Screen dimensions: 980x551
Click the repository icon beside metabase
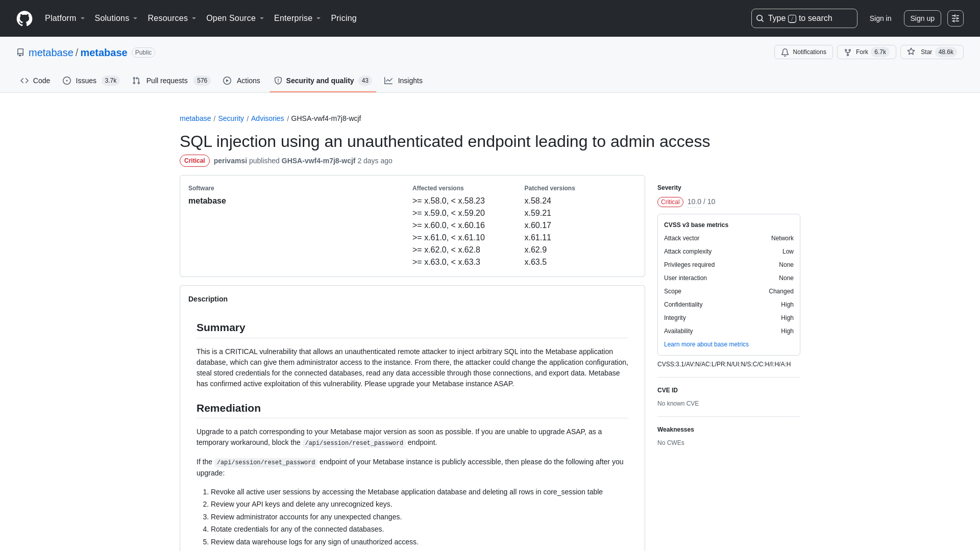tap(20, 53)
